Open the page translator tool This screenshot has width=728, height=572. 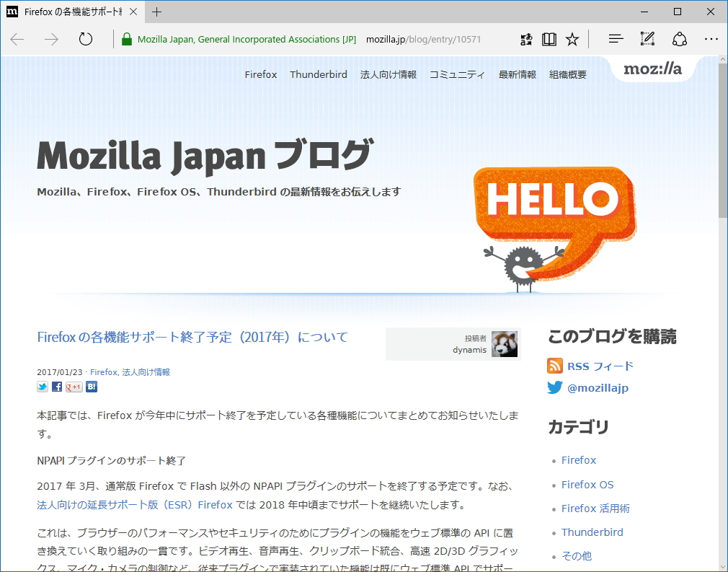click(525, 38)
